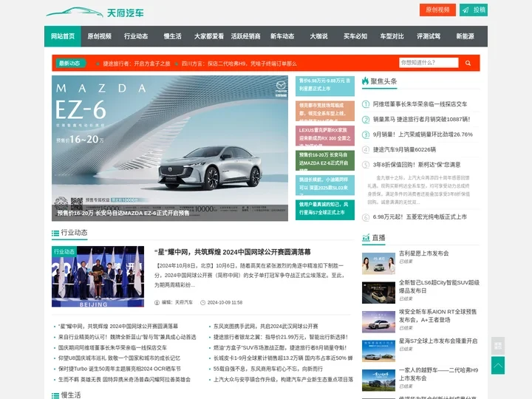
Task: Select slide tile LEXUS雷克萨斯RX家族
Action: [x=325, y=136]
